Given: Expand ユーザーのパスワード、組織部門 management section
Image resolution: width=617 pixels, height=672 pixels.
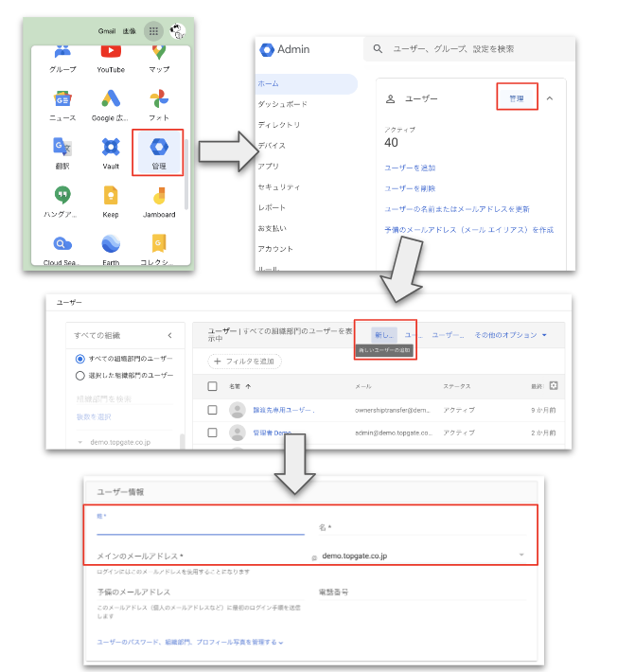Looking at the screenshot, I should [x=190, y=642].
